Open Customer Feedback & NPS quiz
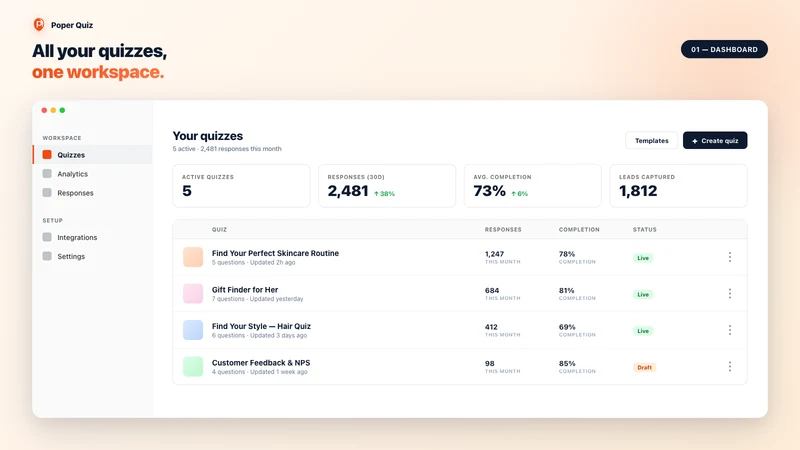The height and width of the screenshot is (450, 800). [261, 363]
